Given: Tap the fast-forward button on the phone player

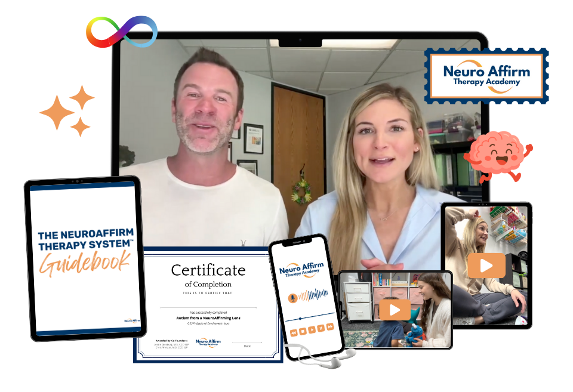Looking at the screenshot, I should [x=329, y=326].
